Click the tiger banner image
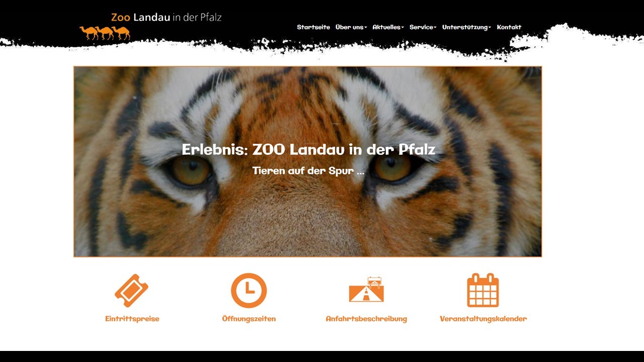644x362 pixels. tap(307, 161)
